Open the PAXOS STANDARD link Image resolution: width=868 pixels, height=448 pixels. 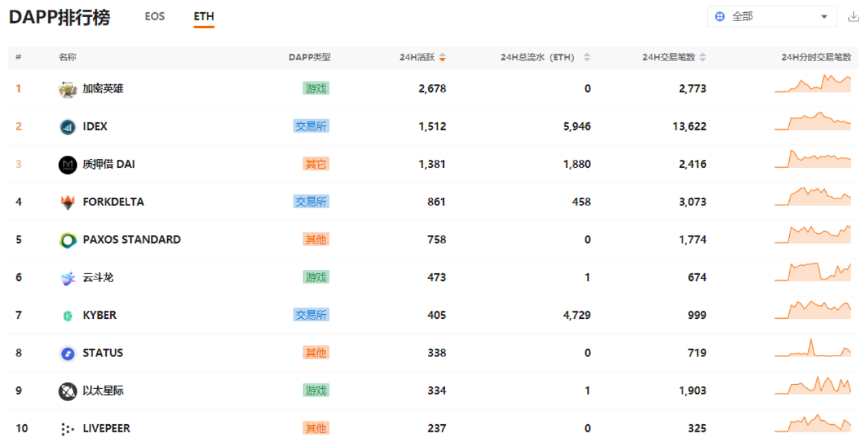coord(132,239)
